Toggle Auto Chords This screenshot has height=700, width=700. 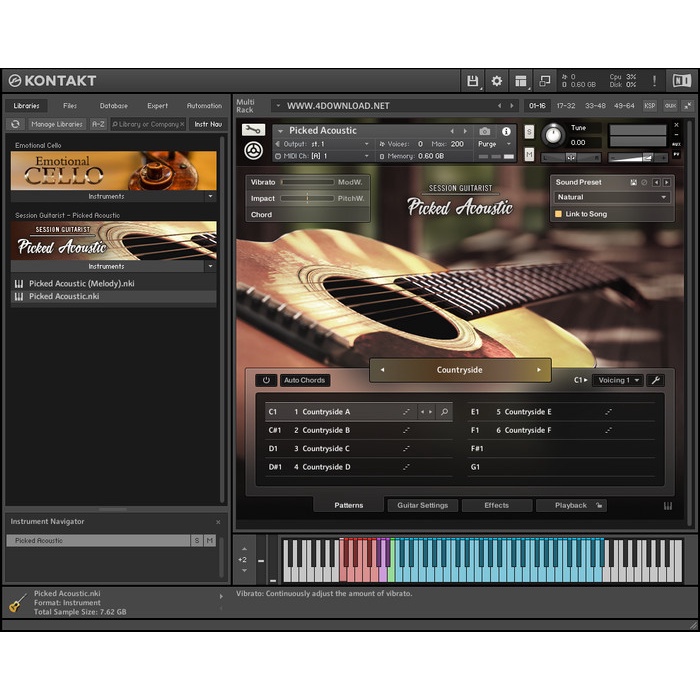tap(304, 380)
